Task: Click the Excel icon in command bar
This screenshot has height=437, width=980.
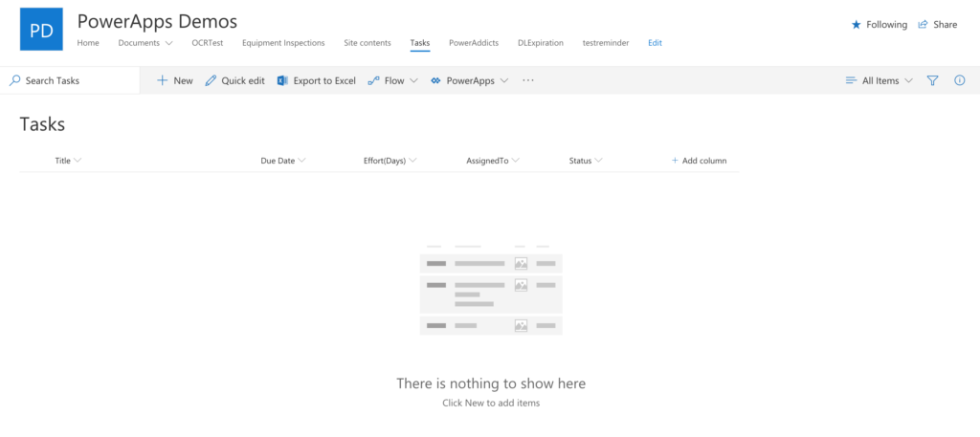Action: coord(282,80)
